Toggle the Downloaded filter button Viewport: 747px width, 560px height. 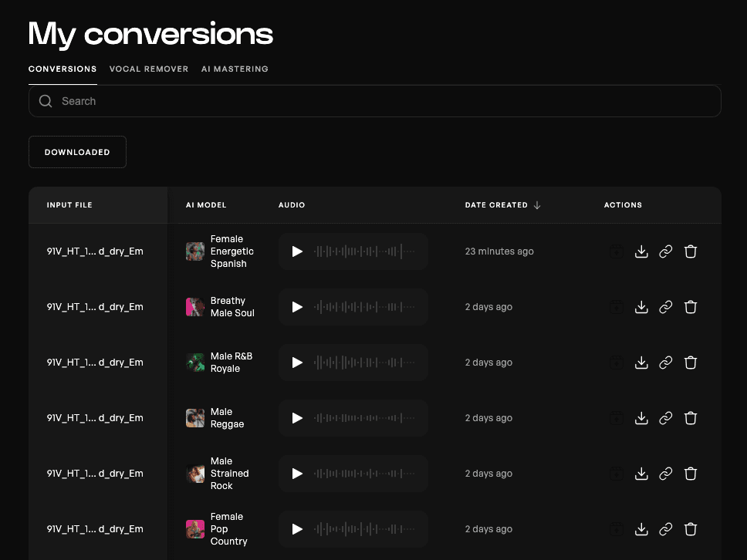click(77, 152)
